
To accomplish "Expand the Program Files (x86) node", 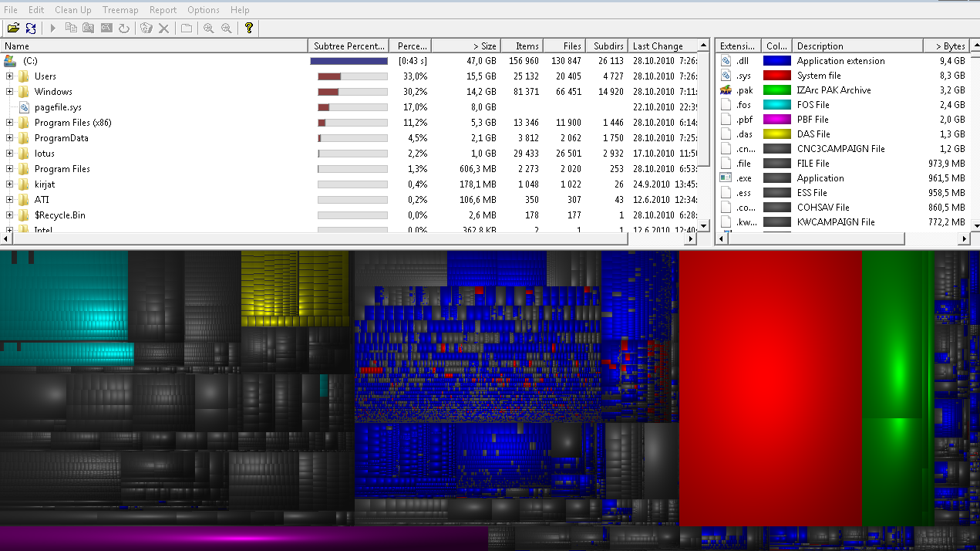I will [x=9, y=123].
